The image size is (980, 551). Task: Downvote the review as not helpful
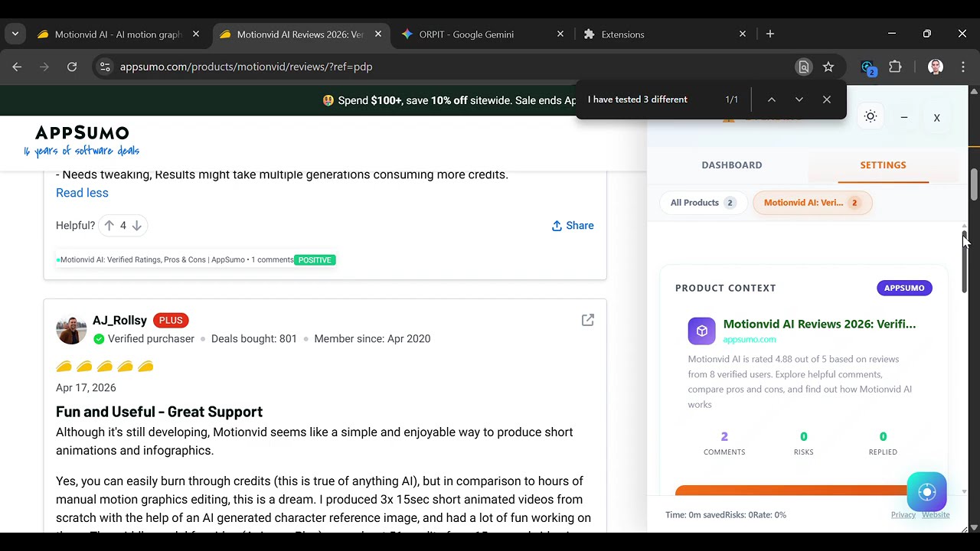coord(136,226)
